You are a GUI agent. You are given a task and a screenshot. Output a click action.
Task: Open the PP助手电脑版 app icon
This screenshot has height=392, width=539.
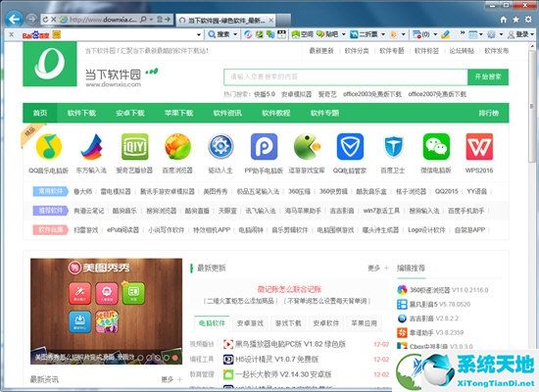[x=264, y=146]
